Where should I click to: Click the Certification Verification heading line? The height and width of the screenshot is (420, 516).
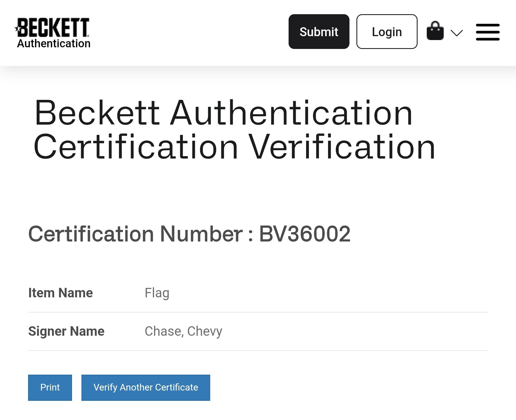(x=234, y=147)
